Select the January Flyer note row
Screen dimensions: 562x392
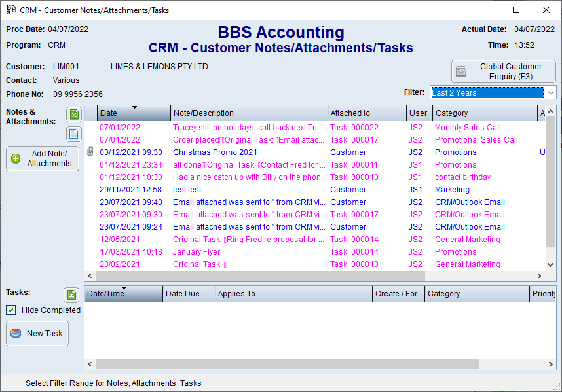197,252
